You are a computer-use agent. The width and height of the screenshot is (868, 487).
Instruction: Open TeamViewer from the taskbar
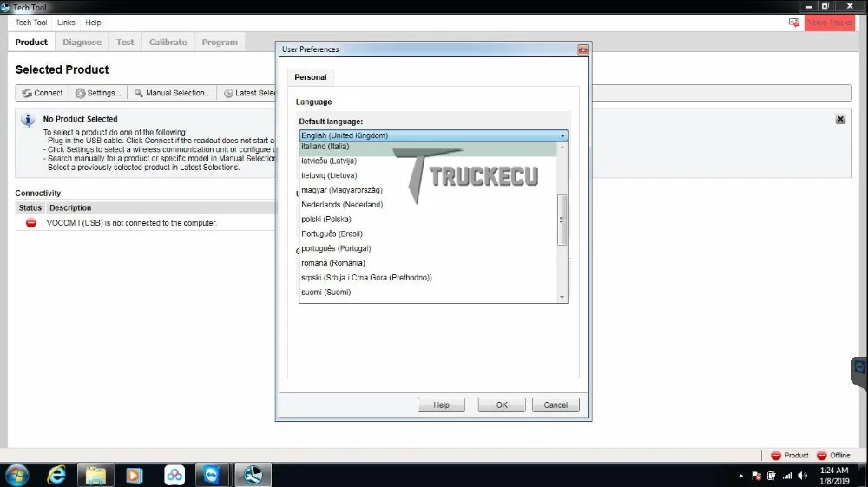pos(212,475)
